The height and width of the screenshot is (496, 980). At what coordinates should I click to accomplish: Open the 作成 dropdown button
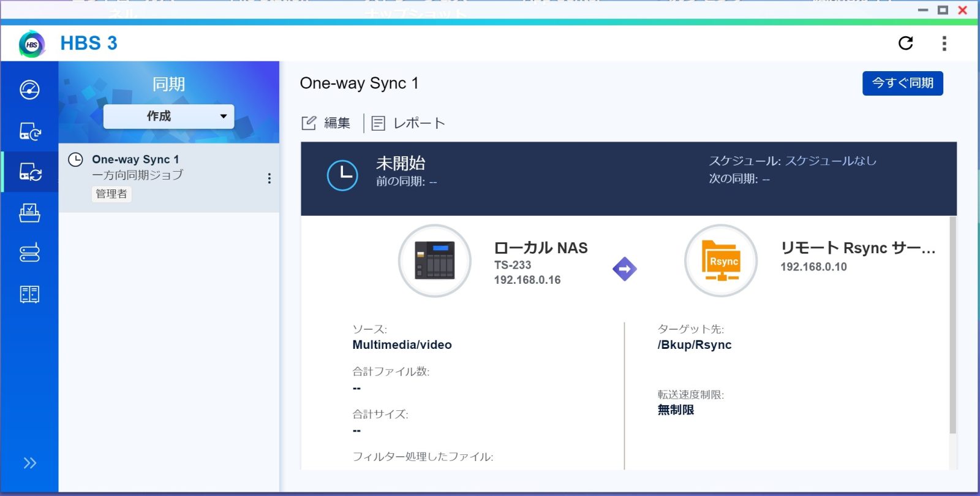168,116
